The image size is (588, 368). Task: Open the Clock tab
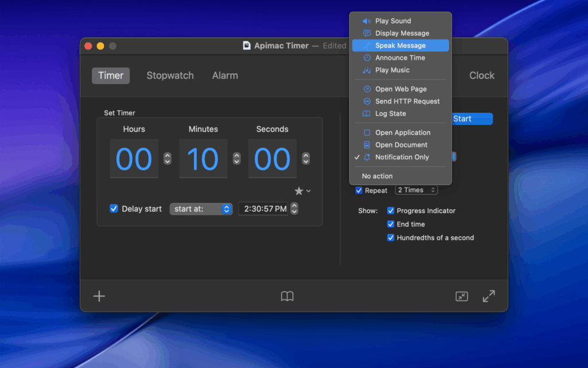(x=482, y=75)
